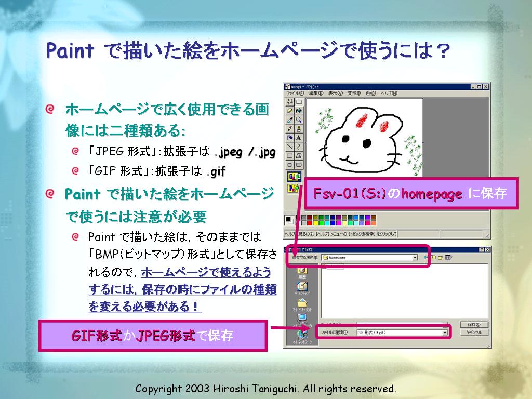532x399 pixels.
Task: Click the キャンセル cancel button
Action: point(474,332)
